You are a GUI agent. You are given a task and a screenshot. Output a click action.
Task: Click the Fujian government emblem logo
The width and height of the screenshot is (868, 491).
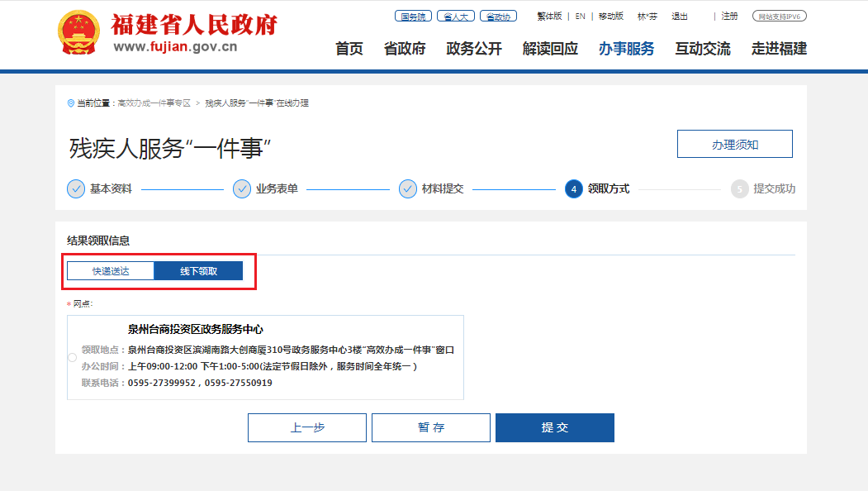tap(78, 33)
